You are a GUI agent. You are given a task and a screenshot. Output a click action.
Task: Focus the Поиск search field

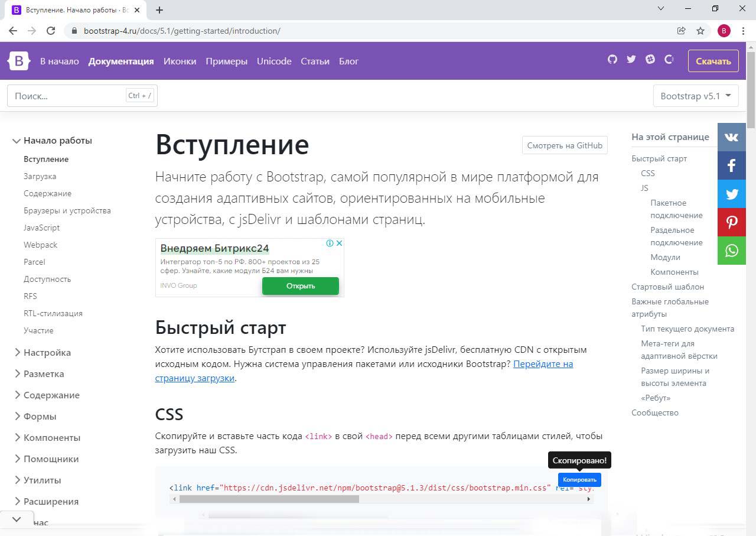(68, 96)
